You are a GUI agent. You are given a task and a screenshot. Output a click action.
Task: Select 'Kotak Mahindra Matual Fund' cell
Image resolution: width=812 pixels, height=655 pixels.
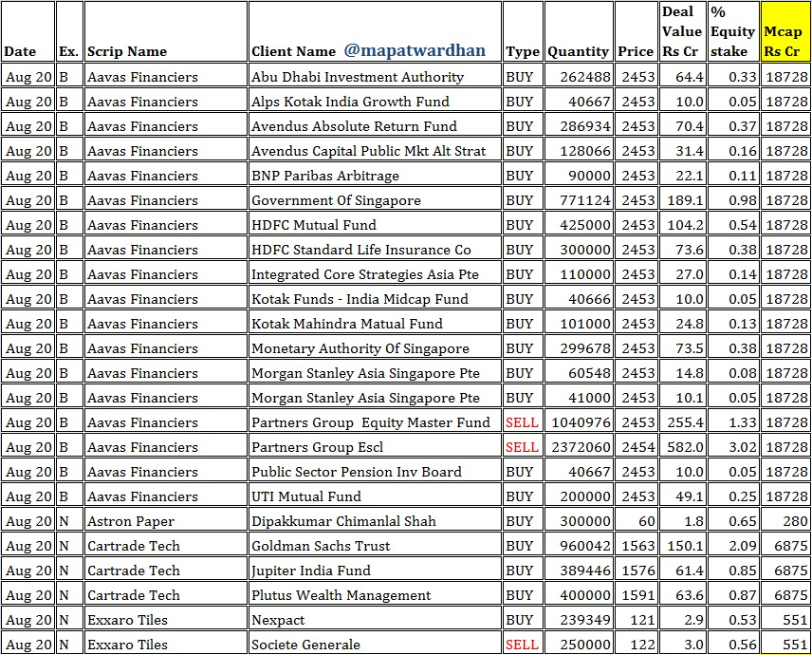[x=375, y=324]
